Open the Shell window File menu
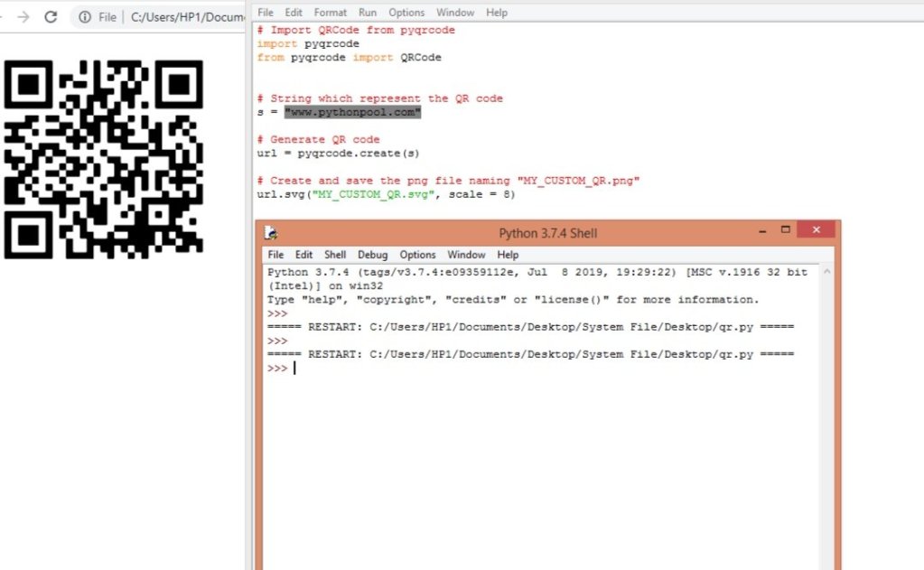The image size is (924, 570). [x=275, y=255]
